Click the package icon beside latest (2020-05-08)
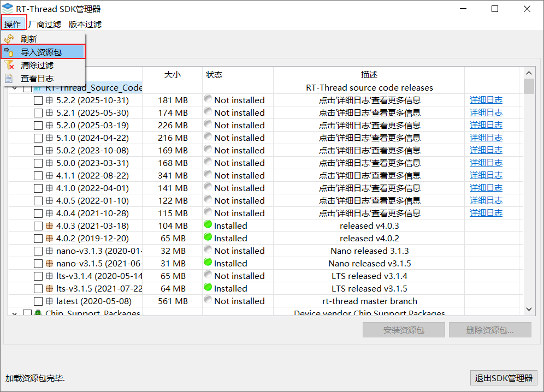The height and width of the screenshot is (392, 544). coord(50,301)
